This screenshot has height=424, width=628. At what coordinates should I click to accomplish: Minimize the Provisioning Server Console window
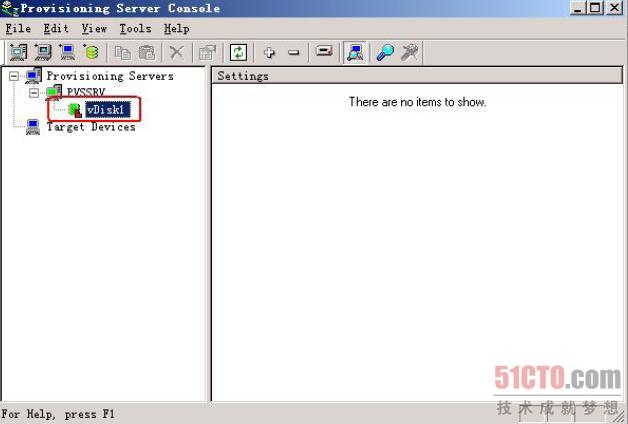pyautogui.click(x=577, y=8)
